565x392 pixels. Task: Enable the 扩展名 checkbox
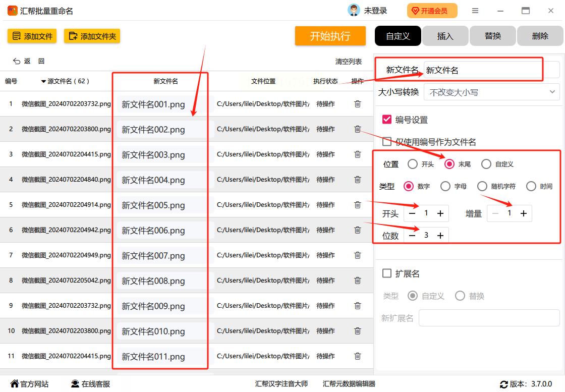pyautogui.click(x=387, y=273)
